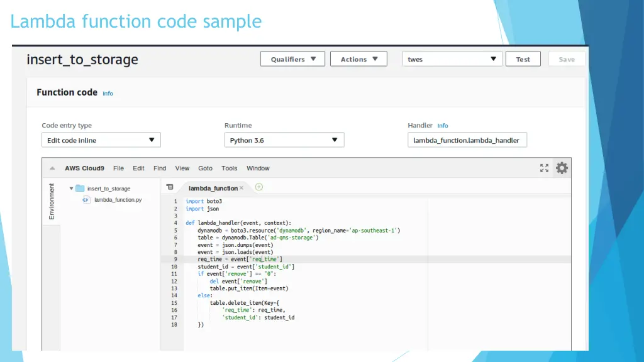Select the insert_to_storage folder name

pyautogui.click(x=108, y=189)
